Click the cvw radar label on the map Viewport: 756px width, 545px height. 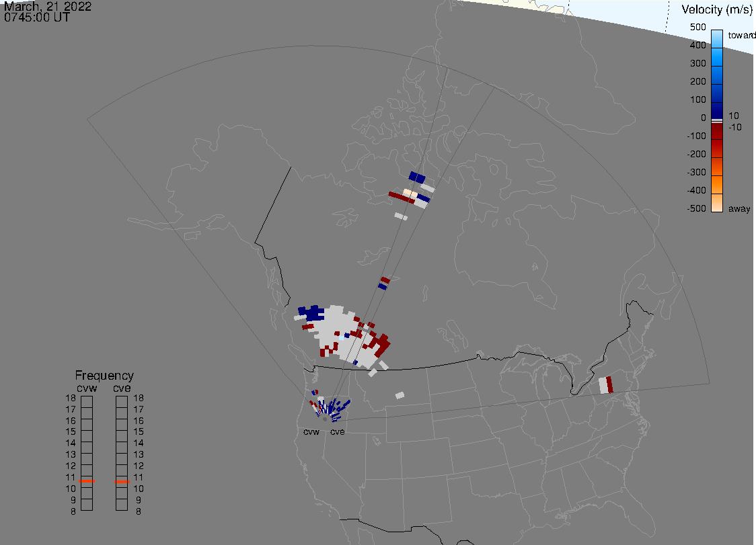[311, 431]
